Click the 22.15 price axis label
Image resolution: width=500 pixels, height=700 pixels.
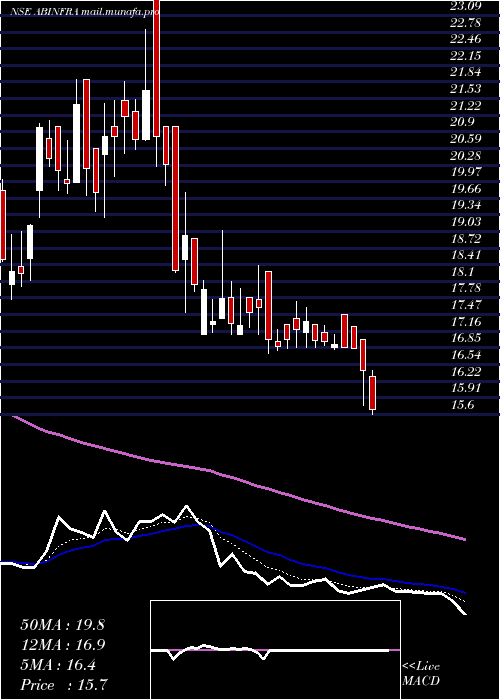(x=466, y=56)
